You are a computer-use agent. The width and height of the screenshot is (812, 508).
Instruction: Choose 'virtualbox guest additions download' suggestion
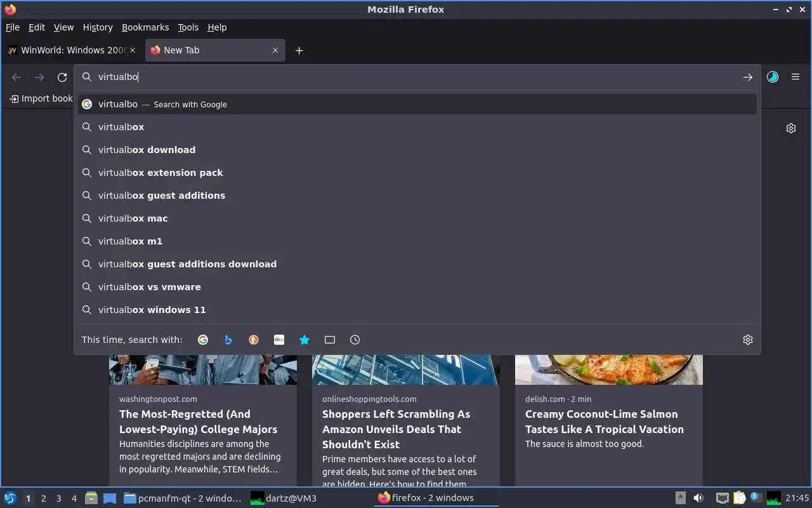(x=417, y=264)
